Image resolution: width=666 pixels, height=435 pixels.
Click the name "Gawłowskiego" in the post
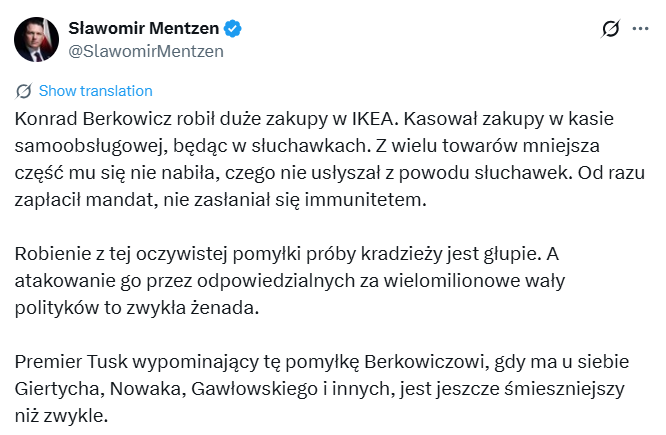(x=247, y=387)
